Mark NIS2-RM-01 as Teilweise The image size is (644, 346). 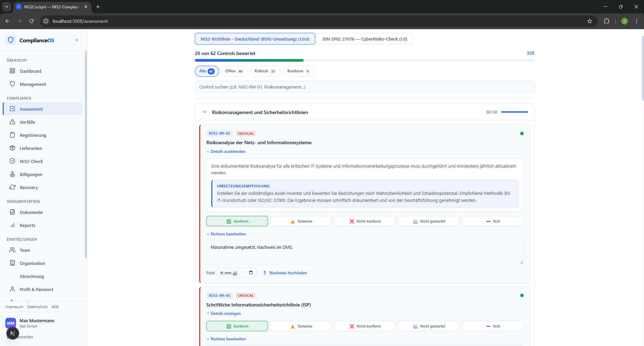(301, 221)
